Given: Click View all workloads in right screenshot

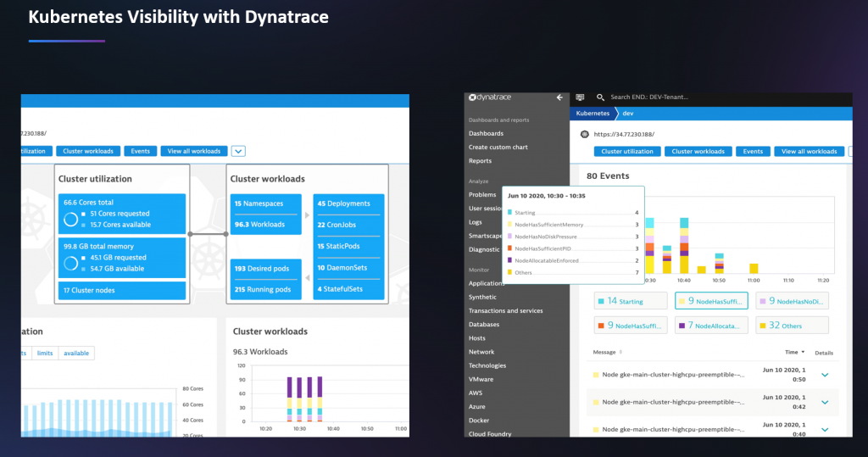Looking at the screenshot, I should pyautogui.click(x=810, y=151).
